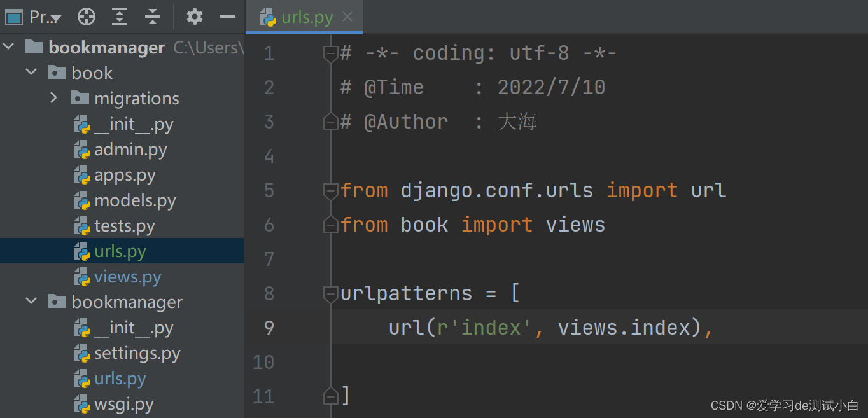
Task: Collapse the urlpatterns list fold on line 8
Action: 330,295
